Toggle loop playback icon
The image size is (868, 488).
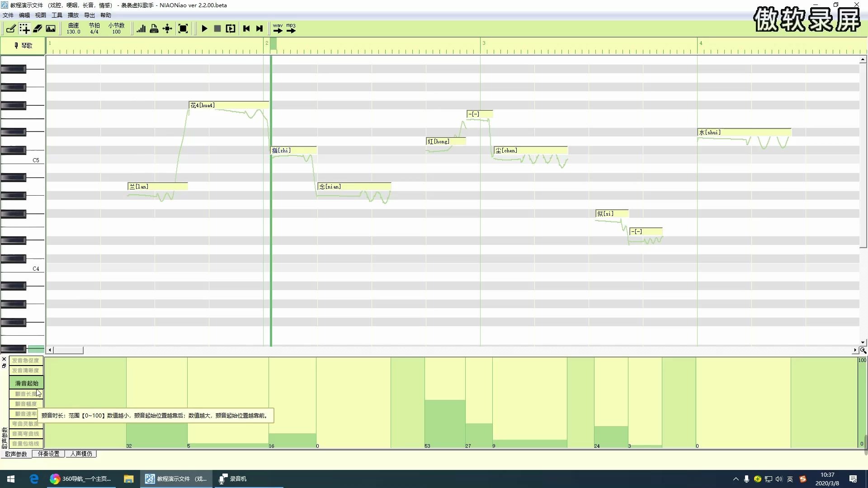[x=231, y=28]
